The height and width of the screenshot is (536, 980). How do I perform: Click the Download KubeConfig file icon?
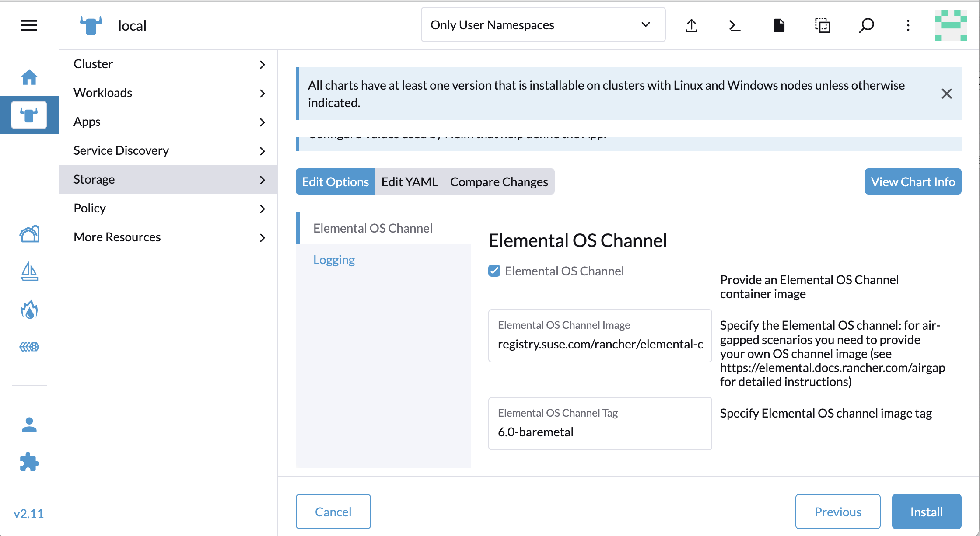(x=779, y=25)
